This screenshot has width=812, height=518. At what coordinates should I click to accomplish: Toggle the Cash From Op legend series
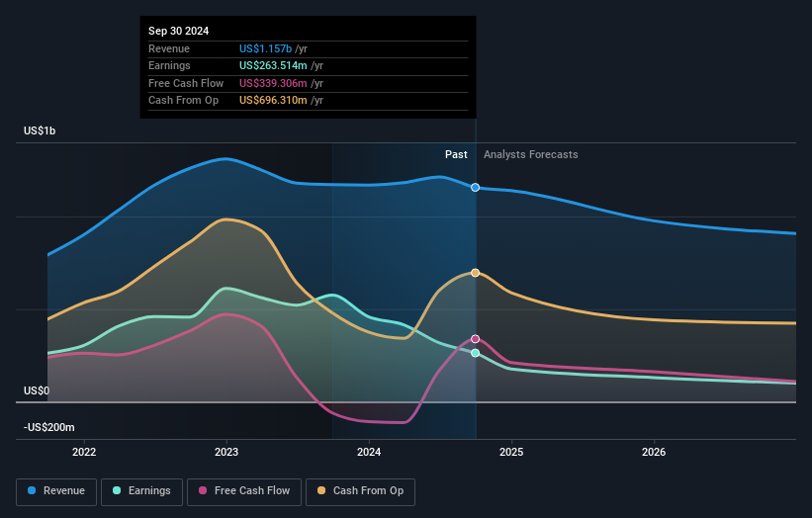pyautogui.click(x=360, y=491)
